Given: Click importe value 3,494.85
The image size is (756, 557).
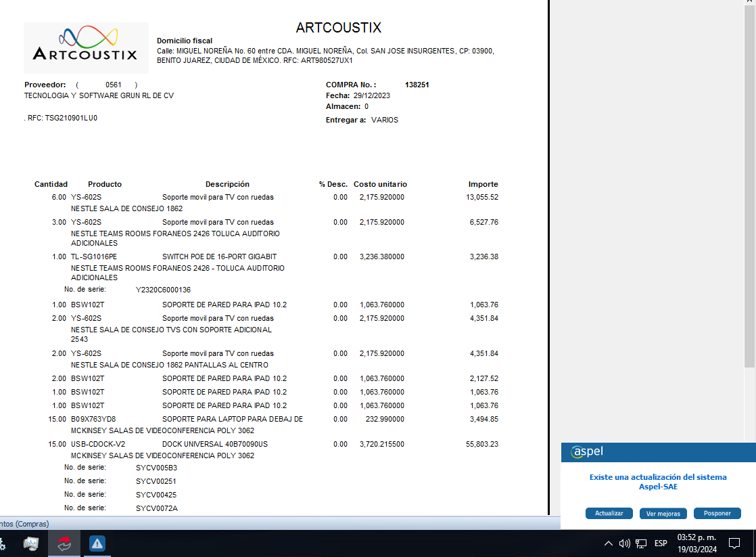Looking at the screenshot, I should [x=484, y=419].
